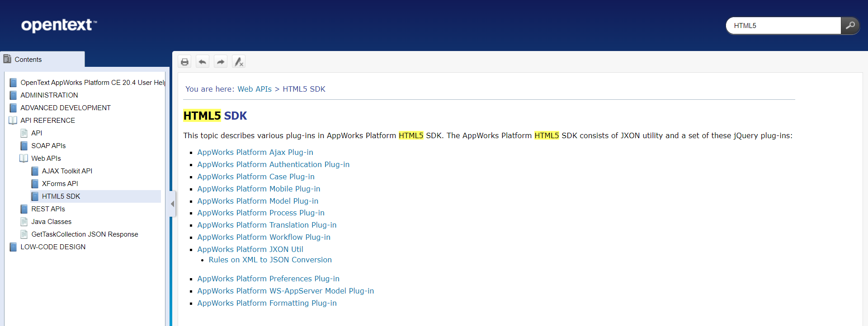Click page icon beside Java Classes
This screenshot has height=326, width=868.
pos(24,222)
